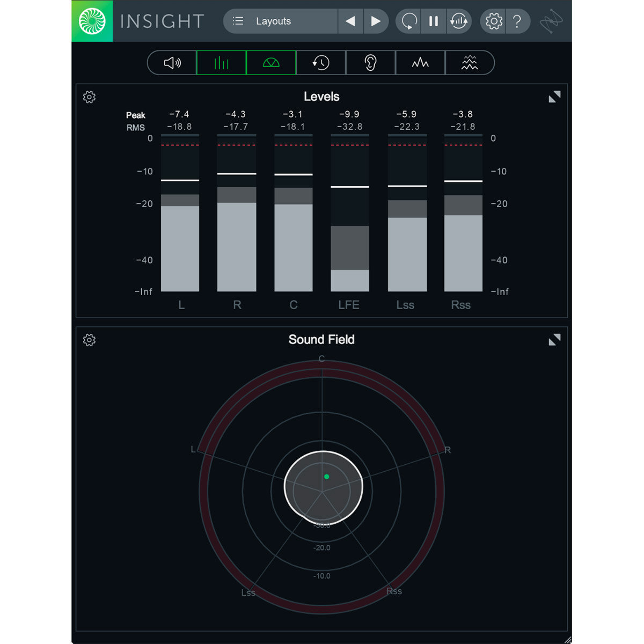Screen dimensions: 644x644
Task: Pause the metering playback
Action: (434, 21)
